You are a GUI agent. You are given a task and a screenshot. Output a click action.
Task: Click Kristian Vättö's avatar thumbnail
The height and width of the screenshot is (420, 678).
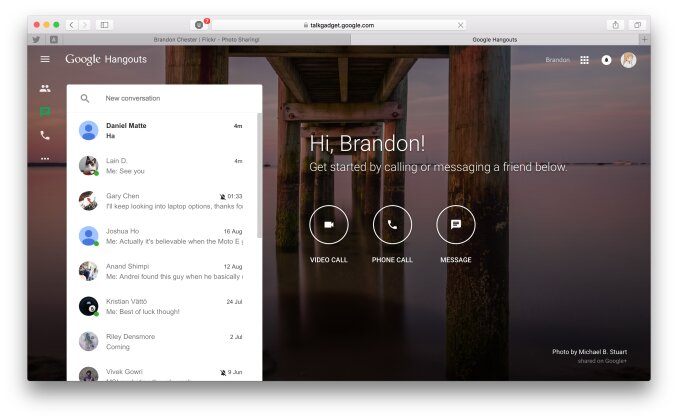pos(89,306)
